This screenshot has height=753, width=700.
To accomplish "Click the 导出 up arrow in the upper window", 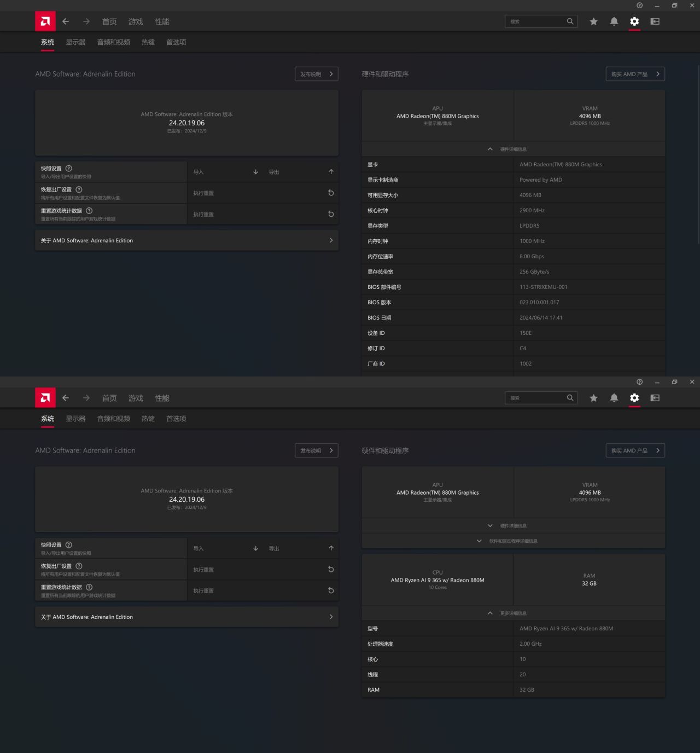I will click(x=331, y=172).
